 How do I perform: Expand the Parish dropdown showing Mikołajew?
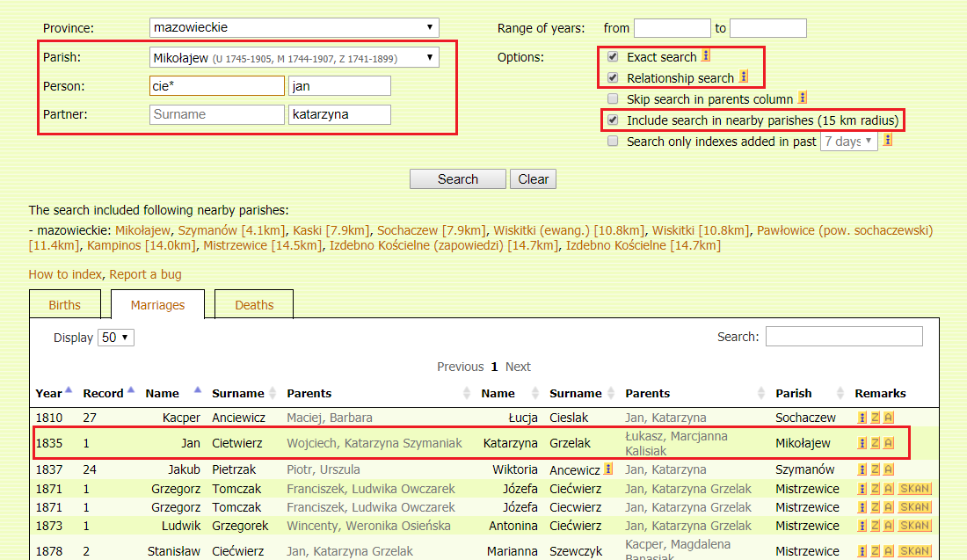coord(294,58)
